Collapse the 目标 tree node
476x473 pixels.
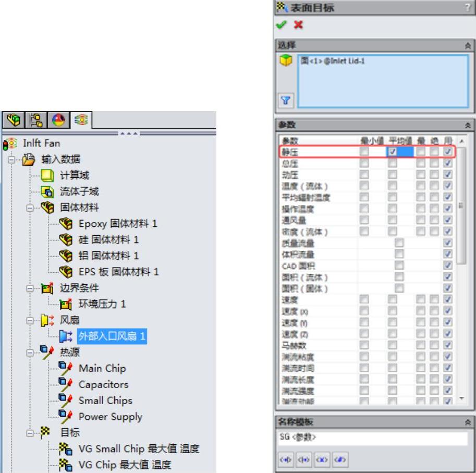coord(30,433)
